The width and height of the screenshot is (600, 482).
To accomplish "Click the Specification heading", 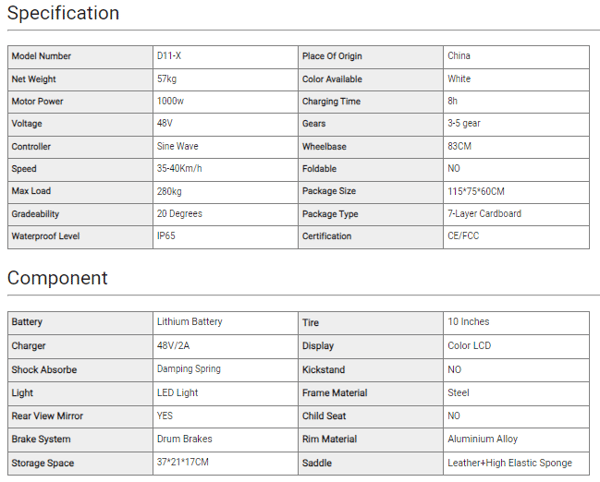I will (x=64, y=14).
